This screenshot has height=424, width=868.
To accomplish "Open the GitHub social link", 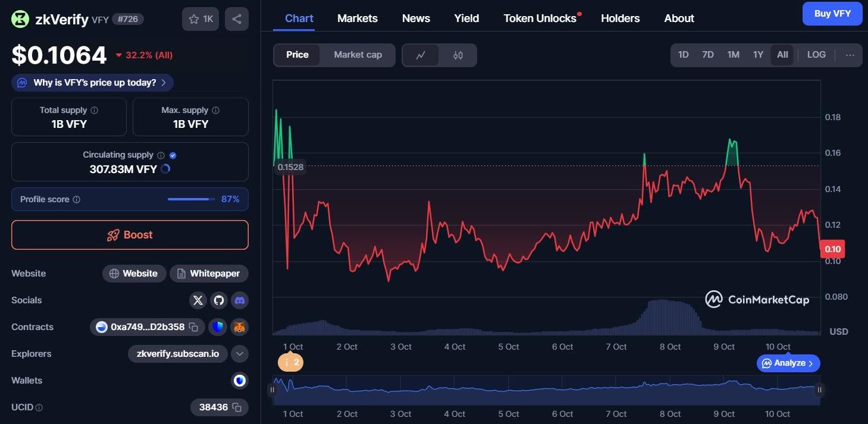I will (x=219, y=300).
